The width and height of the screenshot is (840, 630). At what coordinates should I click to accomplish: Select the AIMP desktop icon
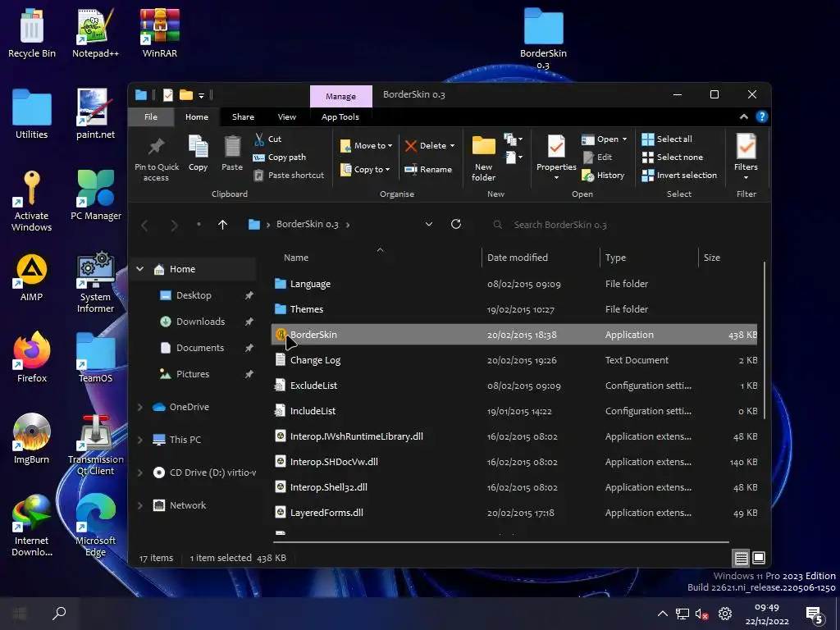(32, 276)
